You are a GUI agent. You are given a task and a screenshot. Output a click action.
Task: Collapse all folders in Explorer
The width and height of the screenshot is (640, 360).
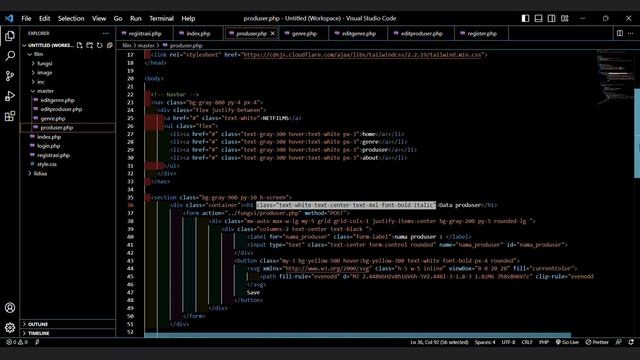[110, 45]
